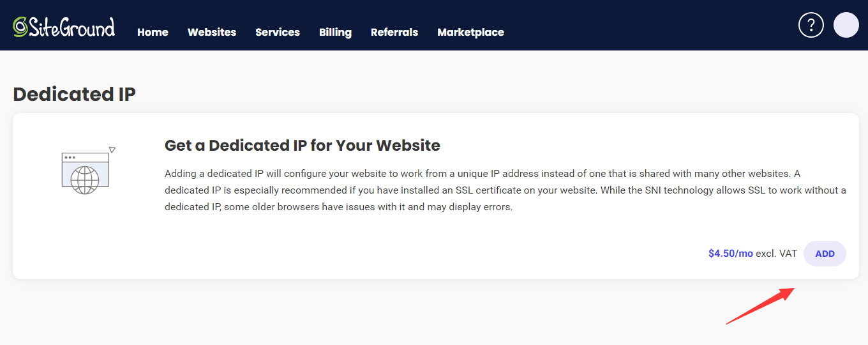Navigate to the Referrals page
Image resolution: width=868 pixels, height=345 pixels.
[x=394, y=32]
